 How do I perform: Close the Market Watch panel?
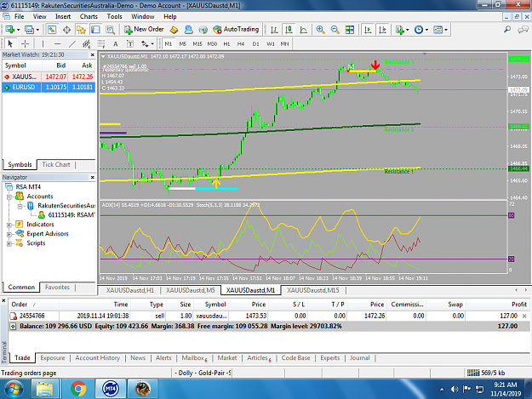92,54
